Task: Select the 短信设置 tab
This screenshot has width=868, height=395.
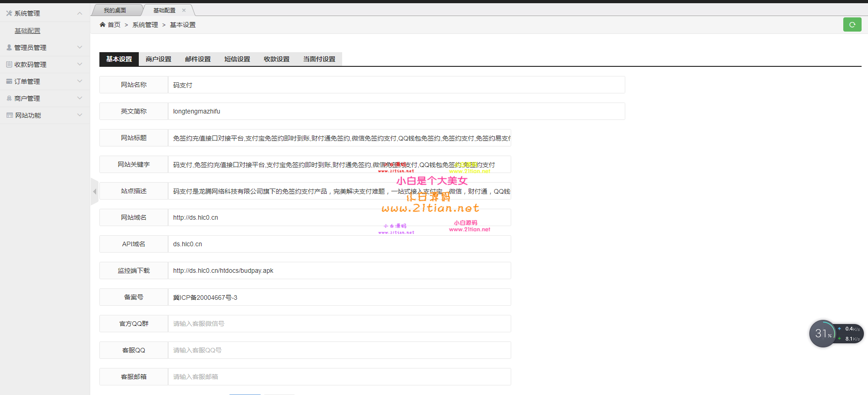Action: (x=237, y=59)
